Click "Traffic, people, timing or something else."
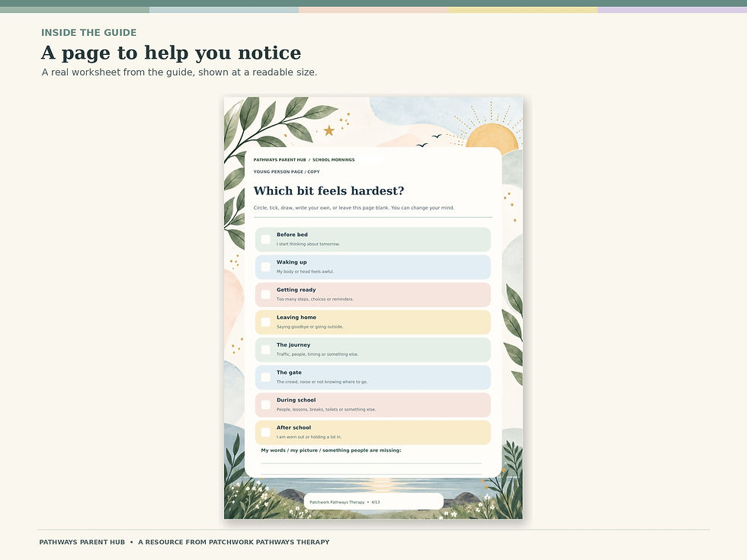This screenshot has width=747, height=560. (x=318, y=355)
